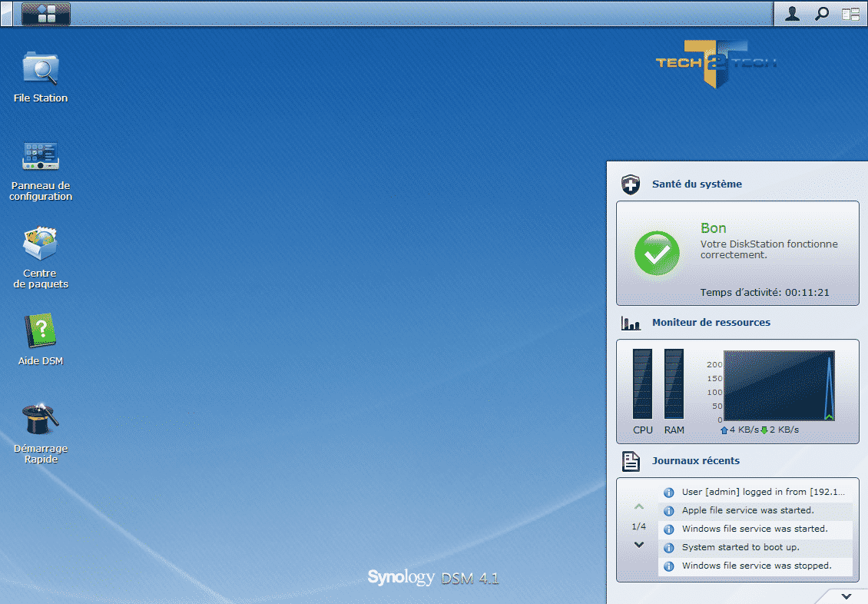Viewport: 868px width, 604px height.
Task: Select log 'Windows file service was stopped.'
Action: click(757, 566)
